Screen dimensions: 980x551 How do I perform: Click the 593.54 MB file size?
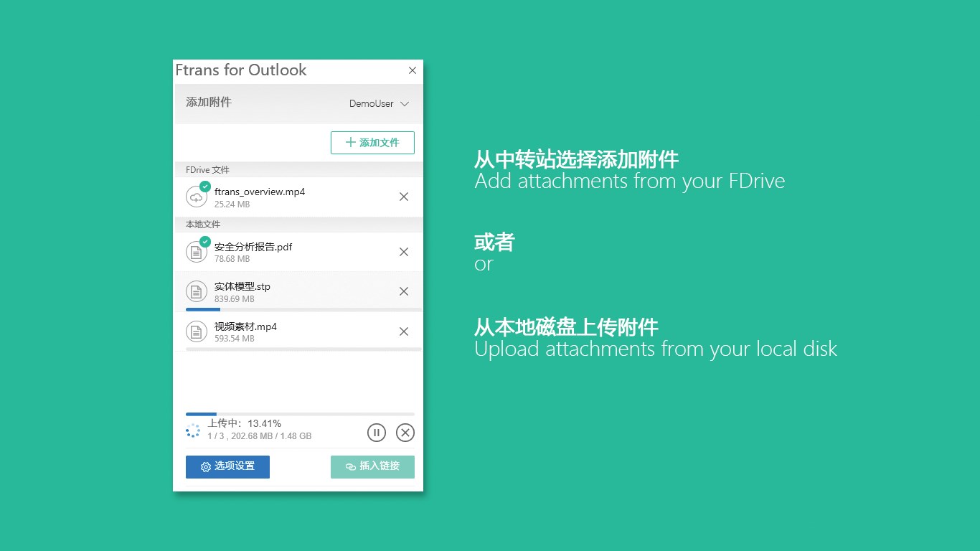pos(235,339)
